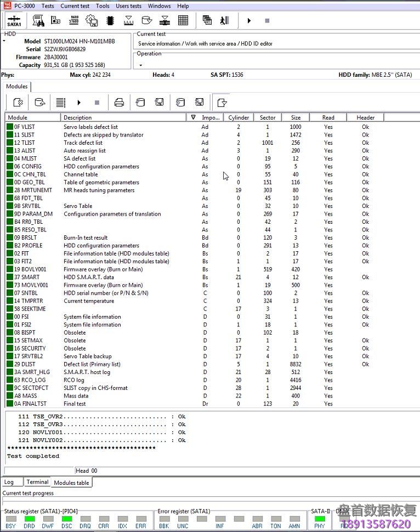Viewport: 420px width, 532px height.
Task: Click the SATA1 port selector icon
Action: (x=14, y=21)
